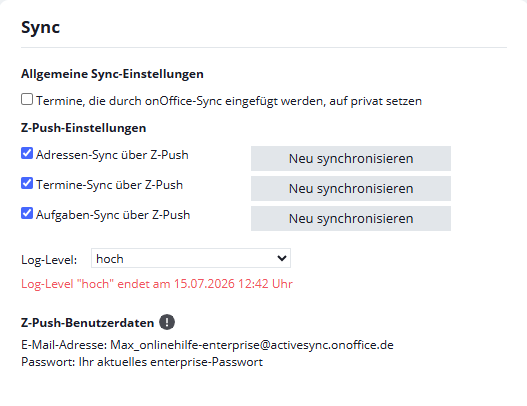Click the Adressen-Sync über Z-Push label text
Screen dimensions: 527x406
coord(112,155)
